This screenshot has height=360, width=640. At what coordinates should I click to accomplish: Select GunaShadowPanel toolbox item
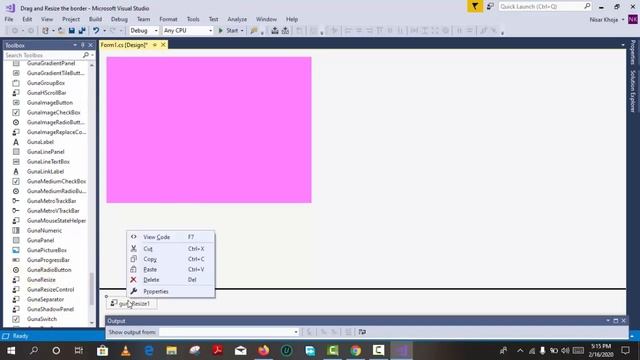[x=50, y=309]
